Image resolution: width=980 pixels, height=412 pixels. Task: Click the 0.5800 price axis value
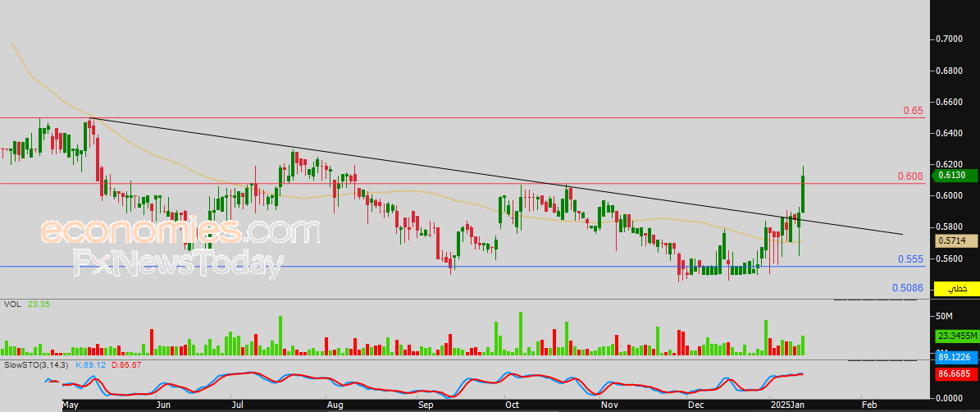point(949,227)
